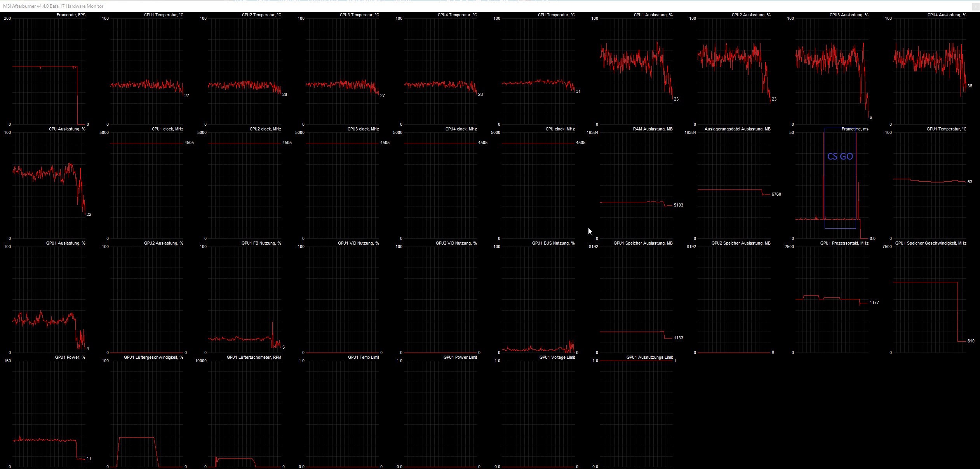Click the Framerate FPS graph
Viewport: 980px width, 469px height.
pyautogui.click(x=49, y=71)
